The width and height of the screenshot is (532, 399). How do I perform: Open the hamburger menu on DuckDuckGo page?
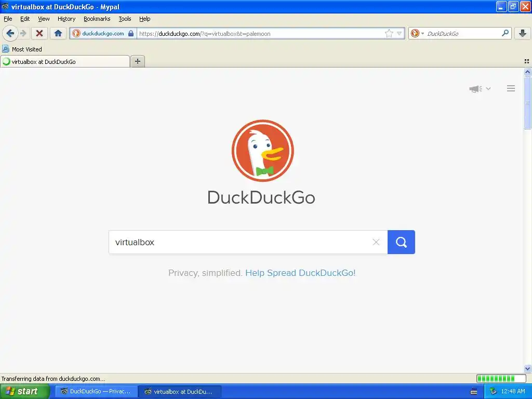tap(511, 88)
